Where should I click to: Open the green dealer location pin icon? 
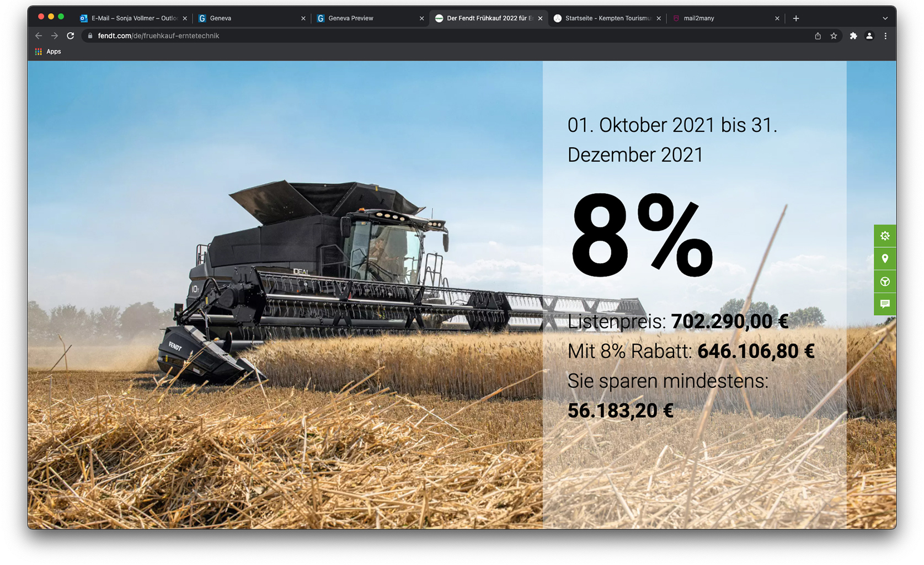885,259
